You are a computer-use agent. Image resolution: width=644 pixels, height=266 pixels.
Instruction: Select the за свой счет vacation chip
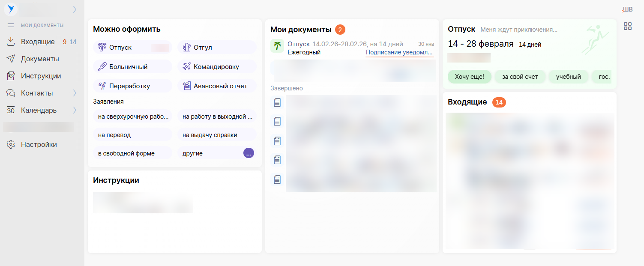pyautogui.click(x=520, y=77)
